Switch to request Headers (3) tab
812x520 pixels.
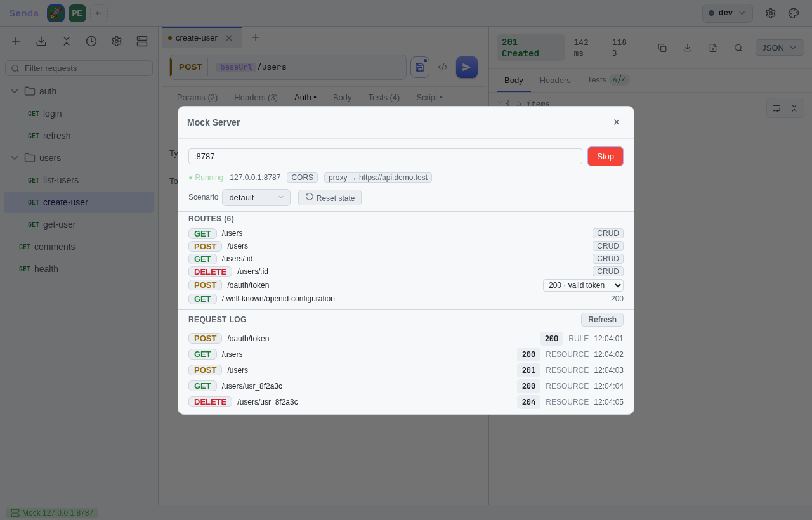pyautogui.click(x=256, y=97)
